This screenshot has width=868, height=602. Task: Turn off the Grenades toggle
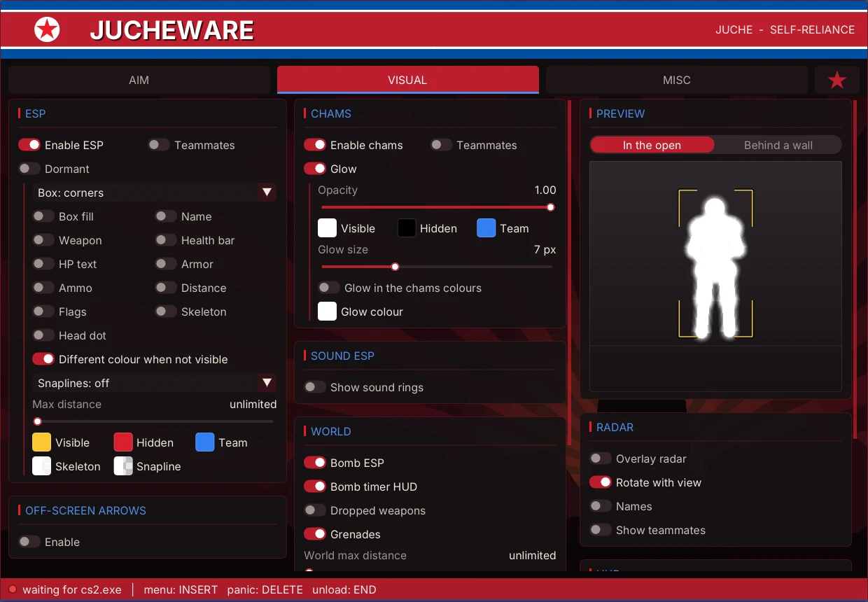[x=315, y=534]
